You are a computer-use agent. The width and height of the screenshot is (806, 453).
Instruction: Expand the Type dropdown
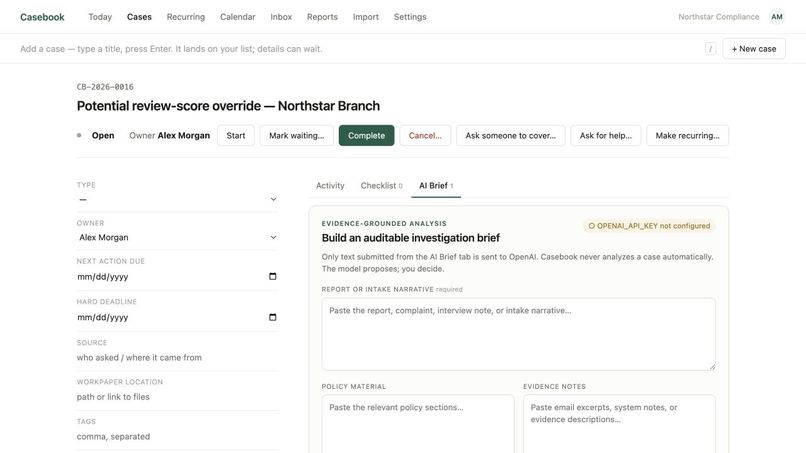pyautogui.click(x=177, y=200)
